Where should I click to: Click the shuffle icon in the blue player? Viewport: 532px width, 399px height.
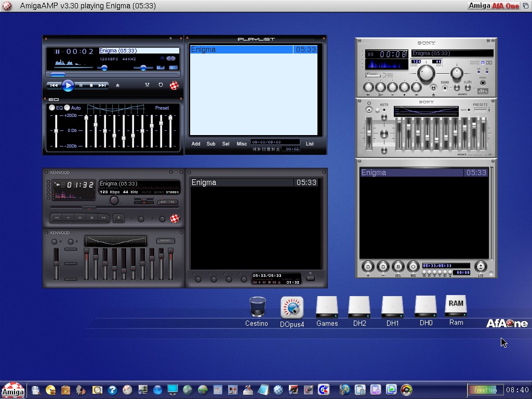[148, 85]
